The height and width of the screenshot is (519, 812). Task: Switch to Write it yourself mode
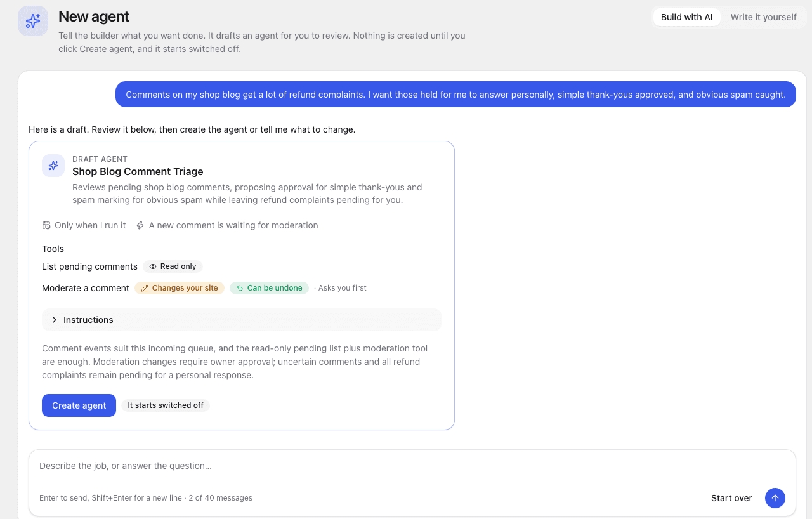[763, 17]
